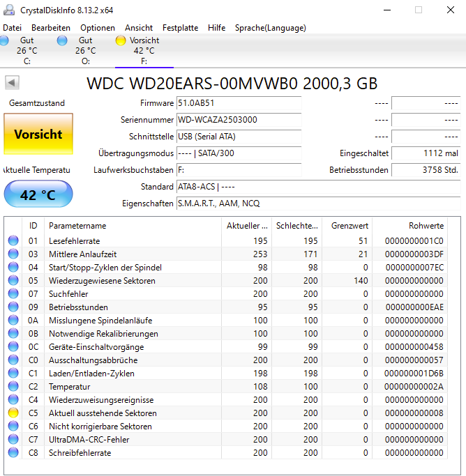Open the Hilfe menu
Viewport: 466px width, 476px height.
tap(216, 28)
